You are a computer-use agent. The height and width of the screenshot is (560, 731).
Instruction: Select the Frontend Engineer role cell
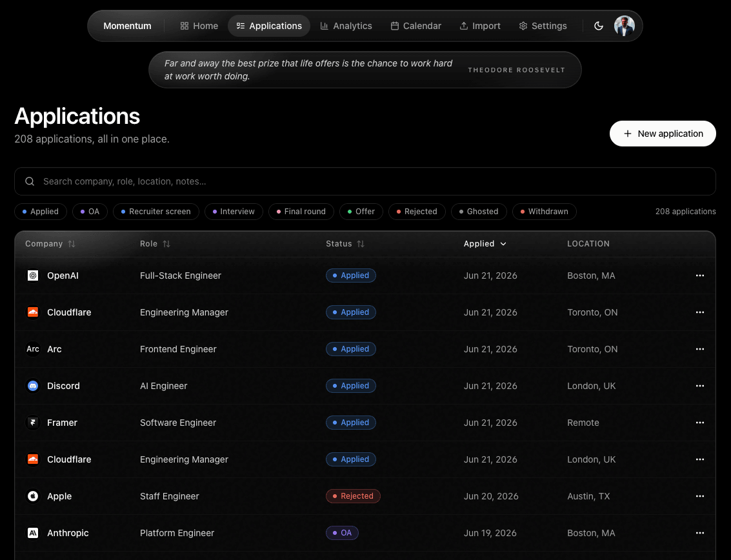point(178,349)
